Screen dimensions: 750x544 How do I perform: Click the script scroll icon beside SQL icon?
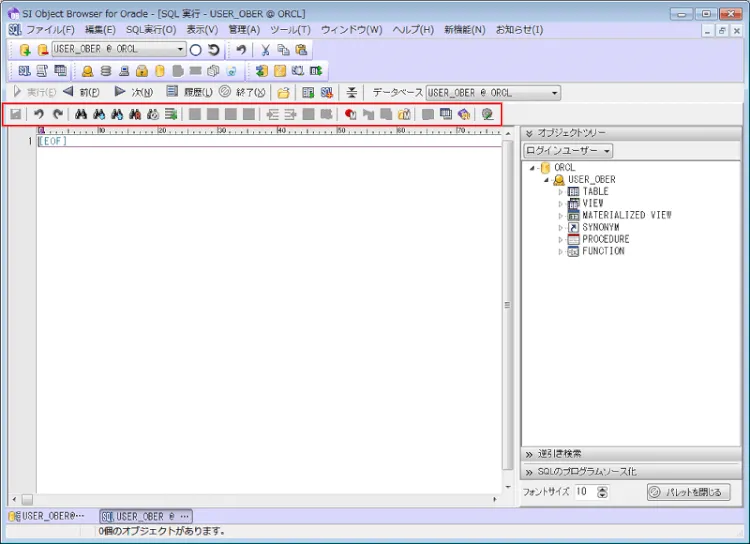coord(42,71)
